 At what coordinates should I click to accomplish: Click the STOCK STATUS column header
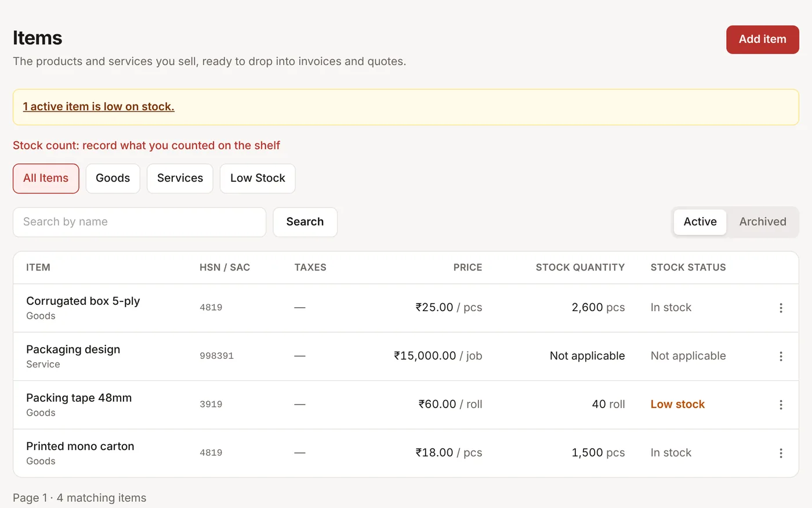688,268
